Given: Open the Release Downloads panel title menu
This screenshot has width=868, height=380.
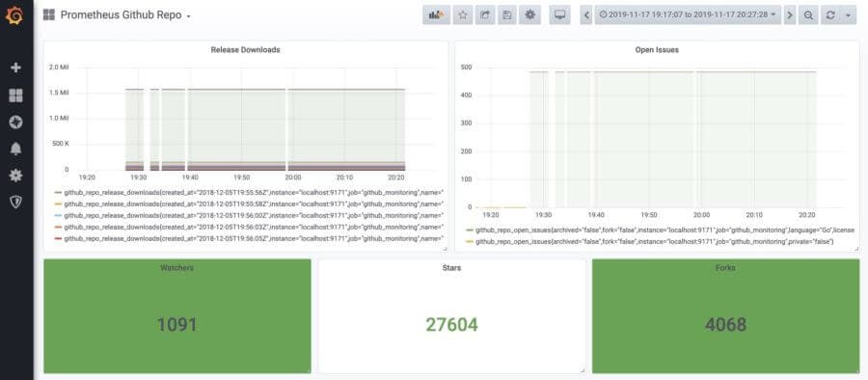Looking at the screenshot, I should click(x=245, y=50).
